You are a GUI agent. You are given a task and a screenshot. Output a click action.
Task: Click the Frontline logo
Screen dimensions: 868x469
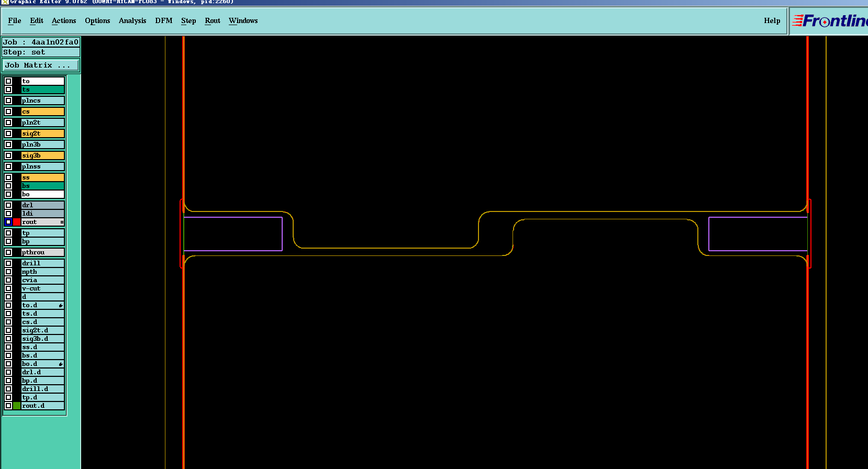[830, 21]
